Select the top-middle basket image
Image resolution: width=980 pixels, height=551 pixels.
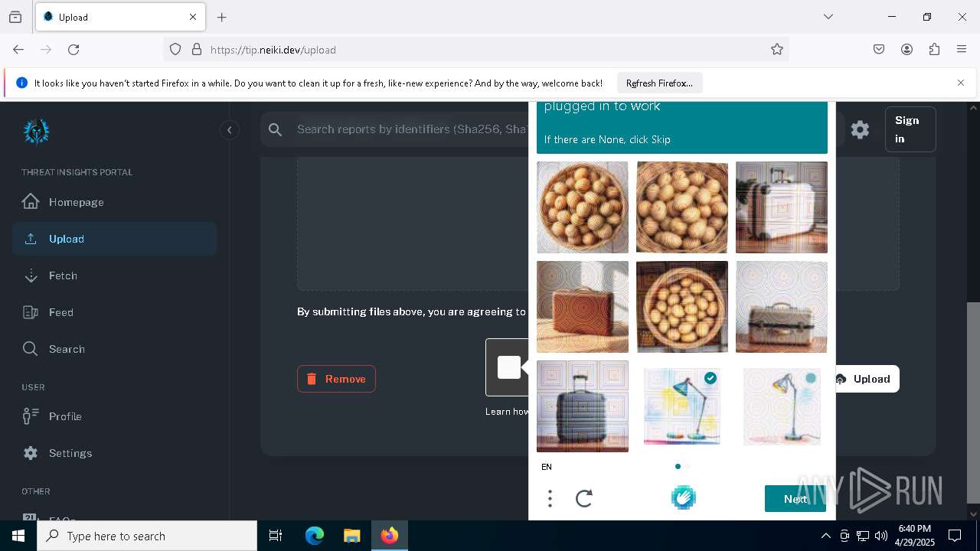[682, 207]
